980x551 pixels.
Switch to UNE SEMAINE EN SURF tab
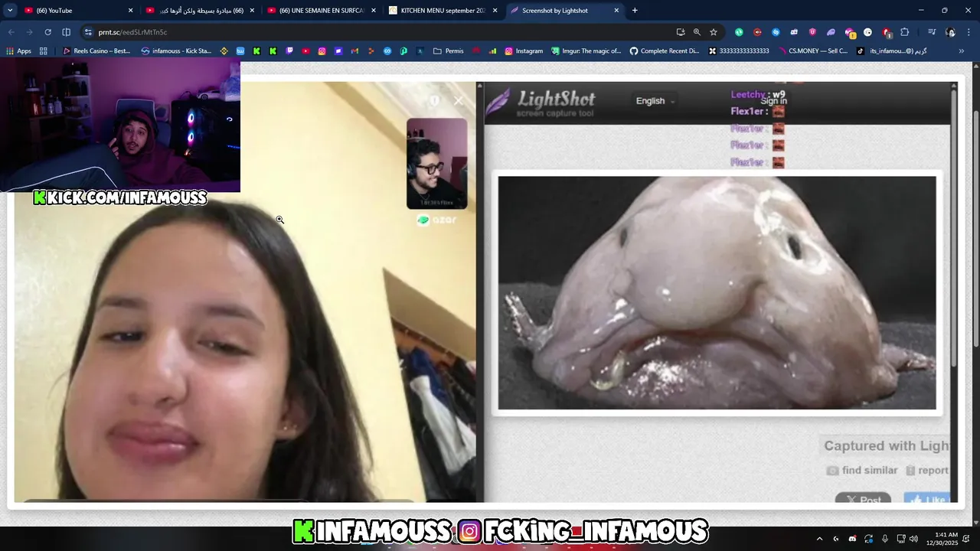tap(322, 11)
